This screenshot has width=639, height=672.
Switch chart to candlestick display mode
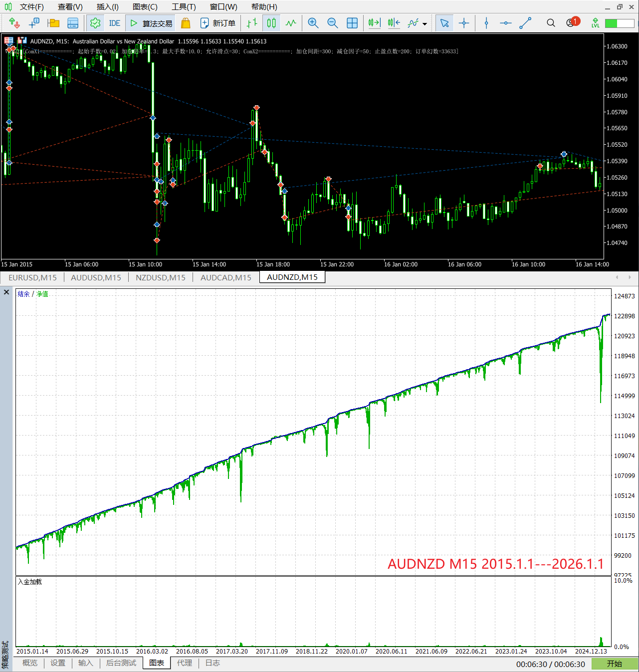pyautogui.click(x=271, y=23)
